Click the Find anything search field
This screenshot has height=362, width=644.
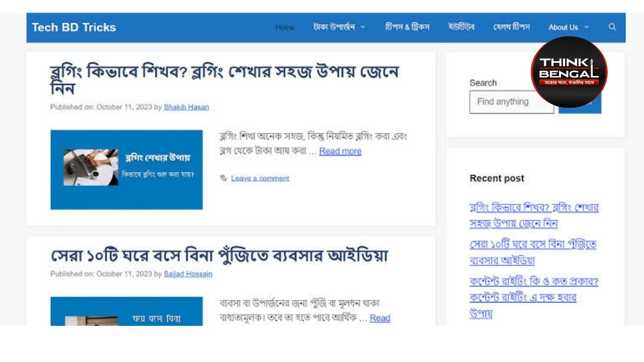click(x=511, y=102)
